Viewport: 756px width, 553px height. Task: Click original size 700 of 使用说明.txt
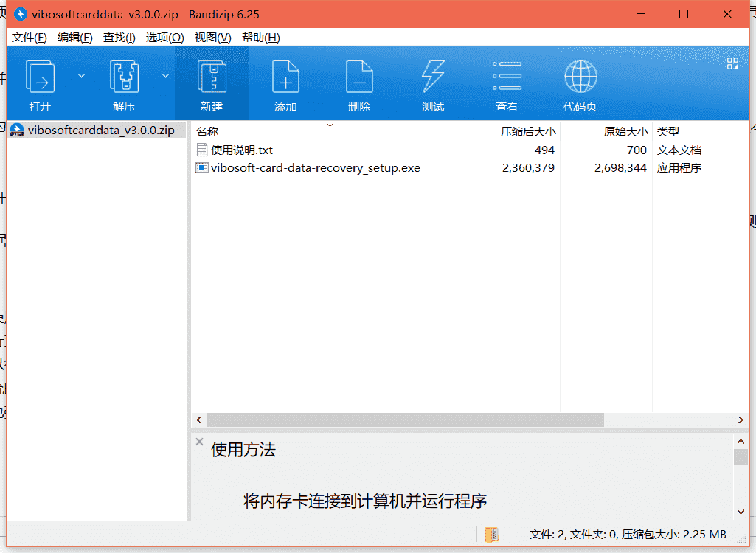click(637, 150)
